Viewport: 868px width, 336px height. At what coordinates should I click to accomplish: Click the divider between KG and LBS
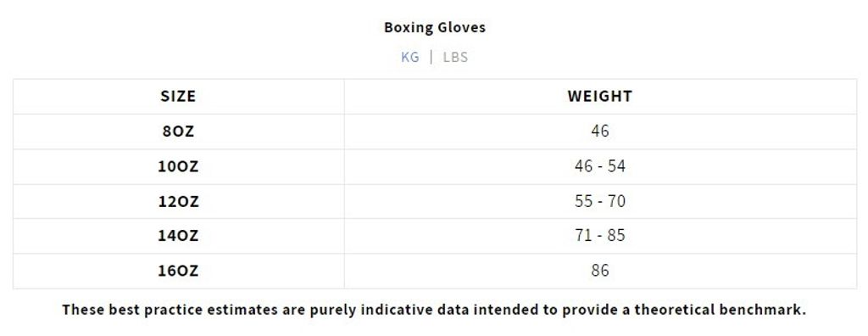[x=431, y=57]
